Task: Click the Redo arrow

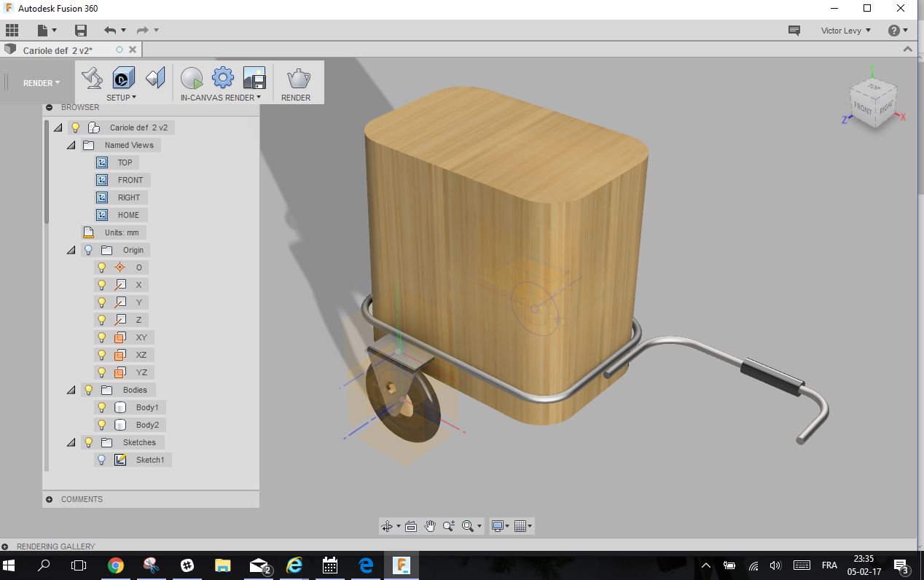Action: (x=143, y=30)
